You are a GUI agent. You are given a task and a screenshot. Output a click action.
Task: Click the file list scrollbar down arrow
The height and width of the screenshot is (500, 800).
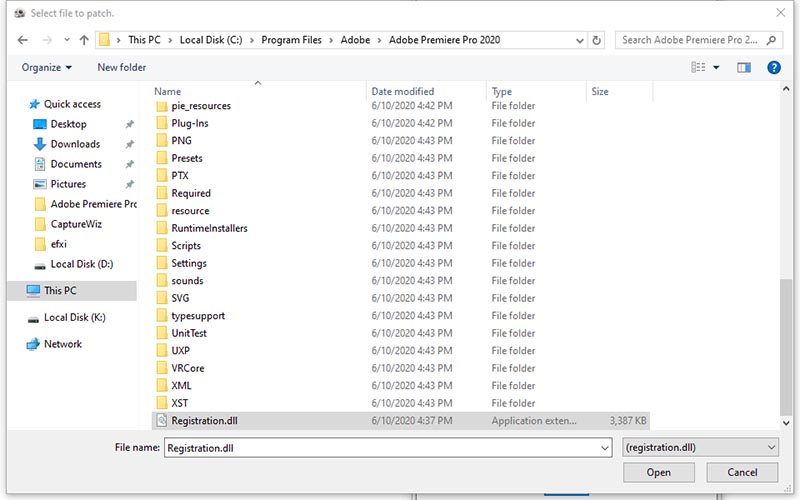pos(786,423)
